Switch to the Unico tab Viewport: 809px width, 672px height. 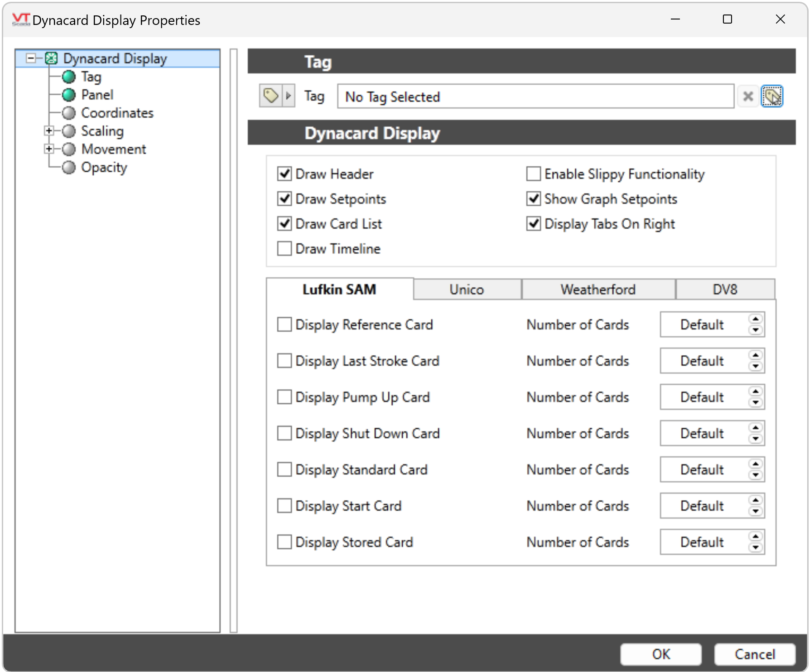pyautogui.click(x=467, y=289)
